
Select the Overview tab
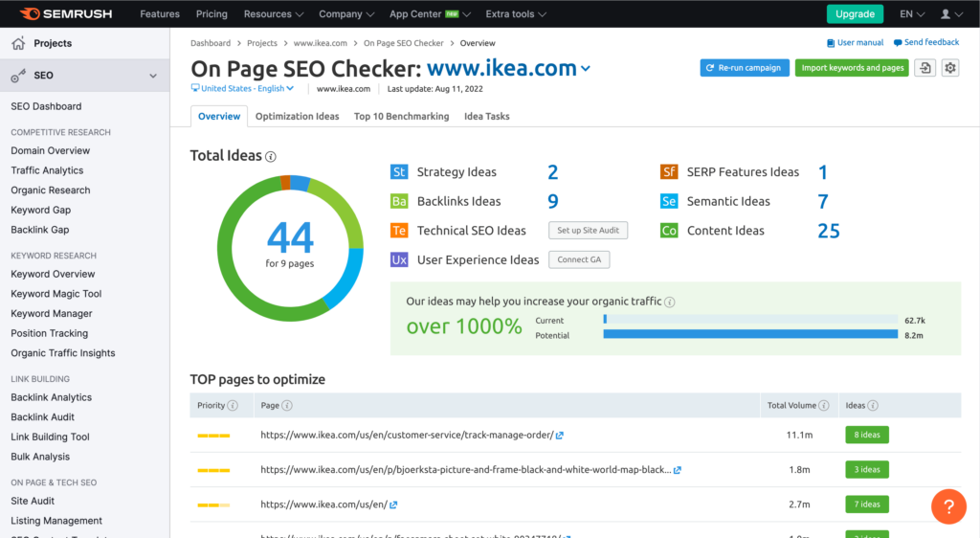[219, 116]
